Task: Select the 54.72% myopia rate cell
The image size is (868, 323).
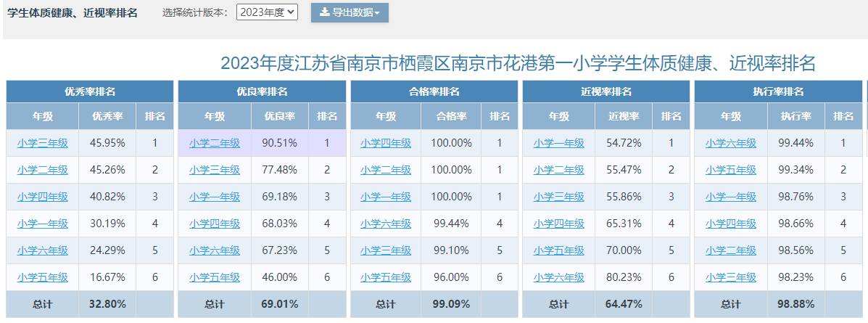Action: 624,143
